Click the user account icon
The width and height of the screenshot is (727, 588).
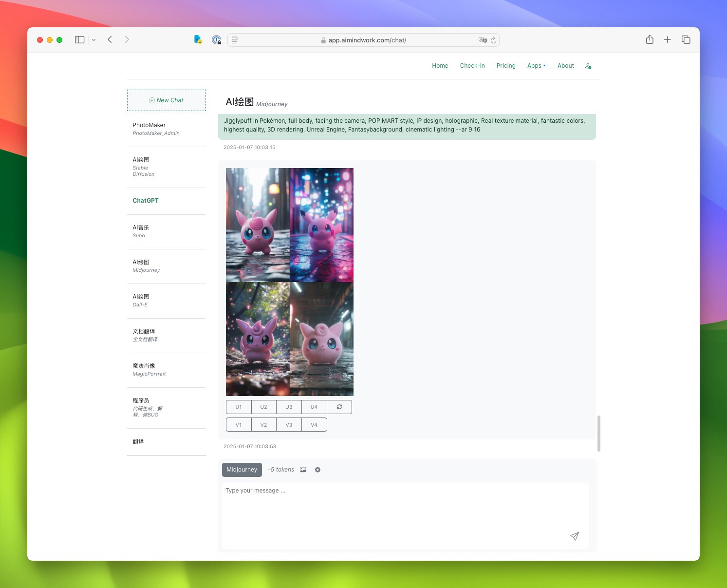[588, 66]
